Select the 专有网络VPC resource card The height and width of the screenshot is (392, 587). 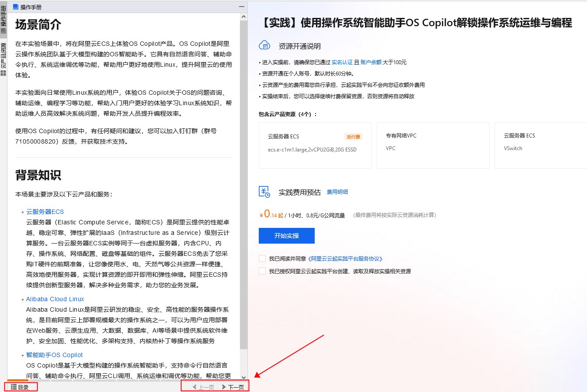[433, 145]
